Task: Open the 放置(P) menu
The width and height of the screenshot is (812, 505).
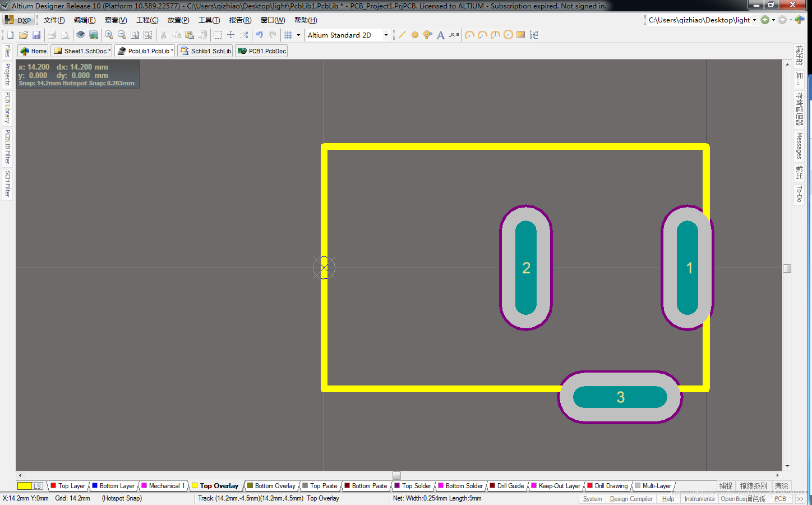Action: (x=178, y=20)
